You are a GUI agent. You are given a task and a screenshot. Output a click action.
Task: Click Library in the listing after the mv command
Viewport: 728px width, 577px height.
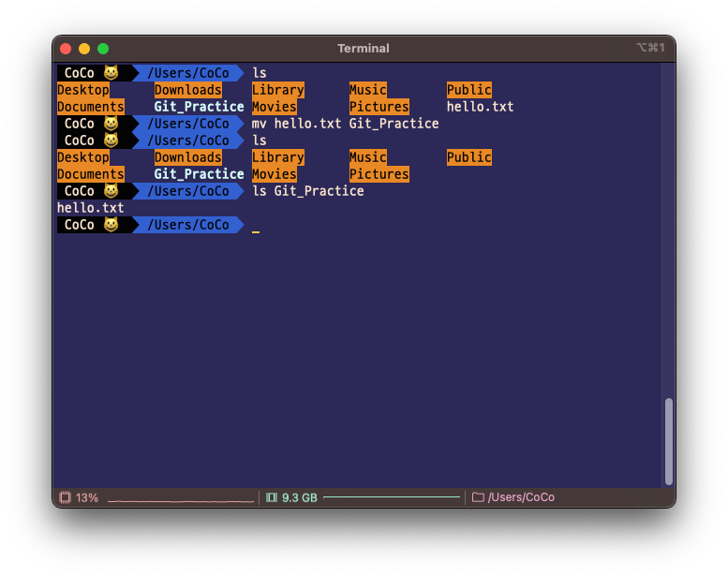[x=278, y=157]
